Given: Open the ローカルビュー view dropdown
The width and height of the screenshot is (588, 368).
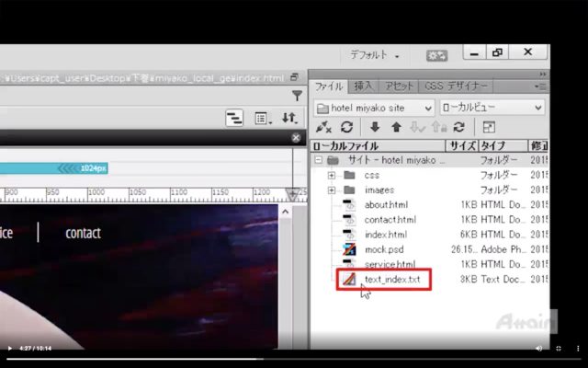Looking at the screenshot, I should coord(492,108).
